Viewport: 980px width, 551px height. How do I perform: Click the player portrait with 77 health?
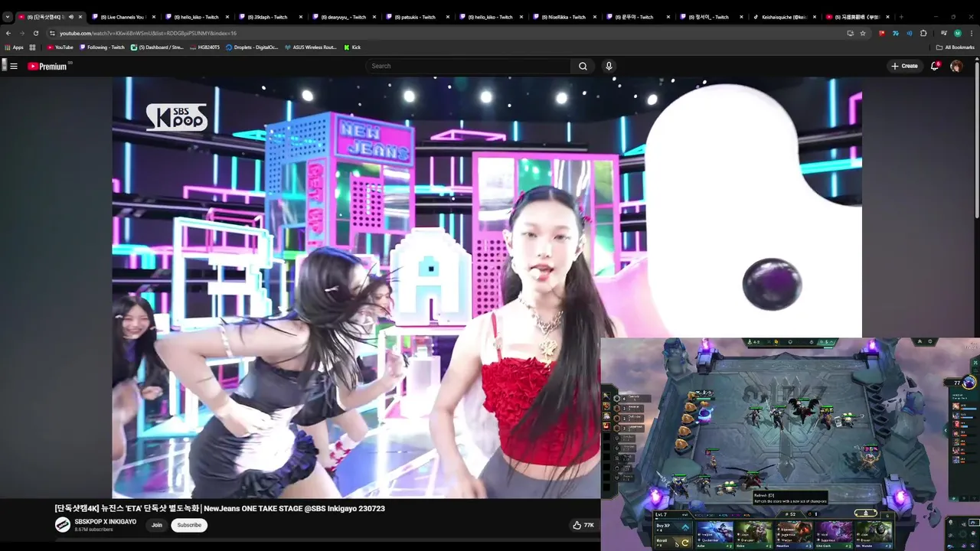click(969, 382)
